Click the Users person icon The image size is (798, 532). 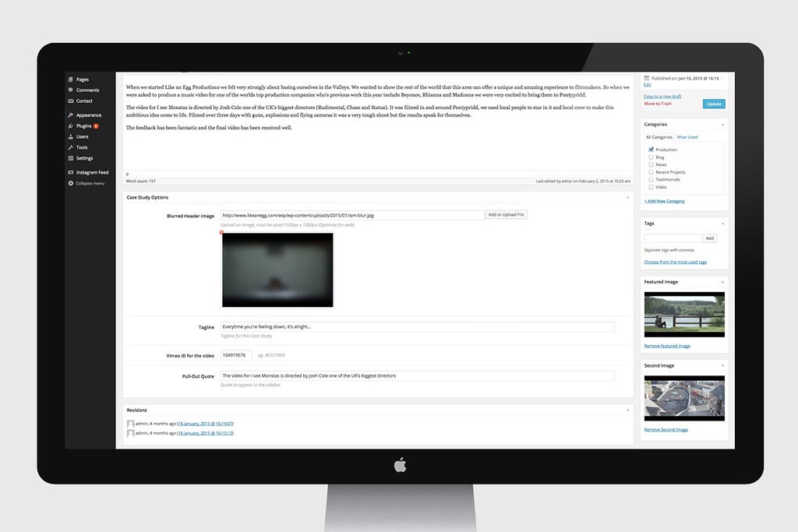coord(71,136)
